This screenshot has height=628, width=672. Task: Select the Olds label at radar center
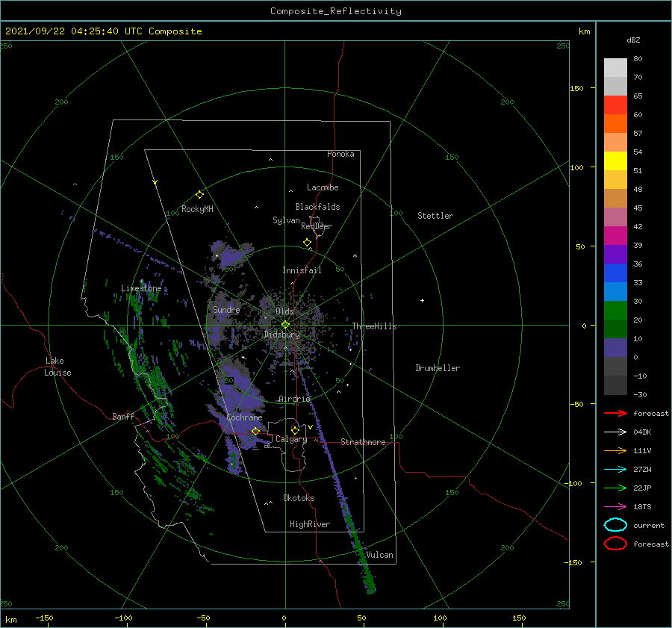[284, 311]
